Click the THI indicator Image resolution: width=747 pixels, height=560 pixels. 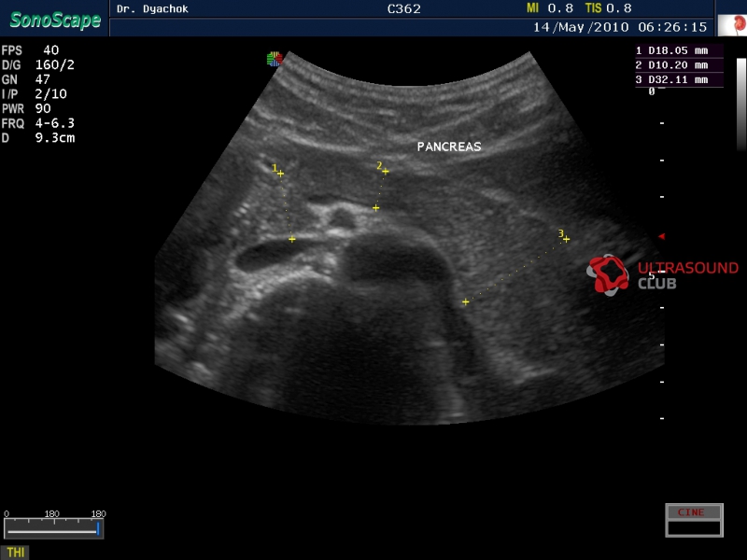15,553
